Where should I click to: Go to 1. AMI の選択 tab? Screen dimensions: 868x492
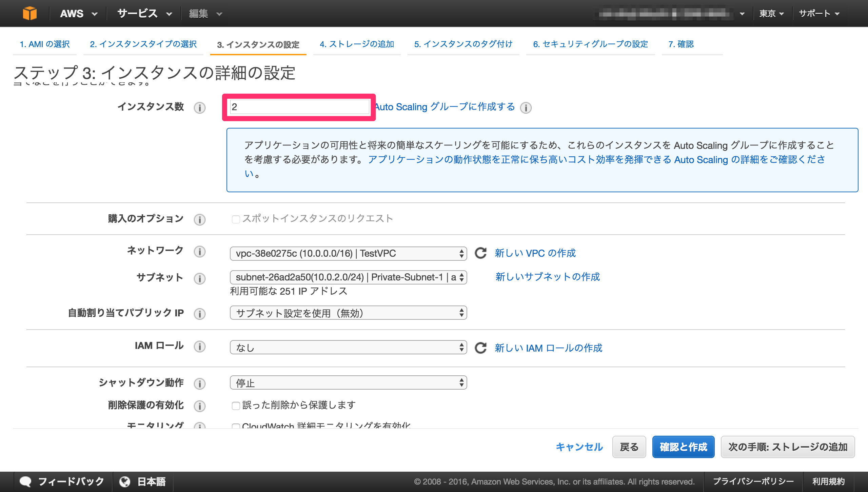click(x=44, y=44)
